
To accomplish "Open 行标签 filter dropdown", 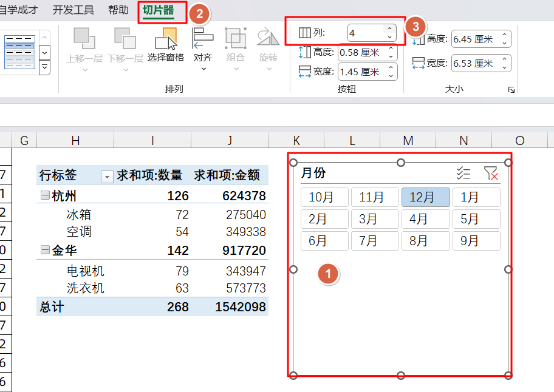I will [x=107, y=177].
